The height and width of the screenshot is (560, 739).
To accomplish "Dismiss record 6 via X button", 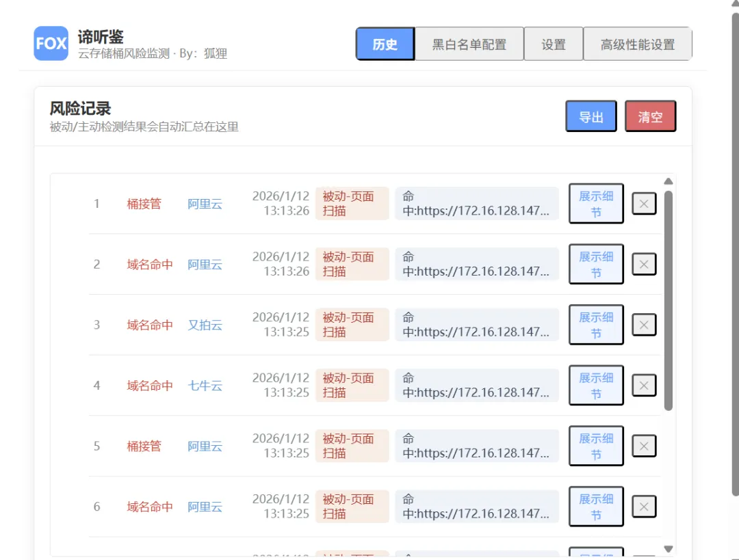I will click(x=644, y=507).
